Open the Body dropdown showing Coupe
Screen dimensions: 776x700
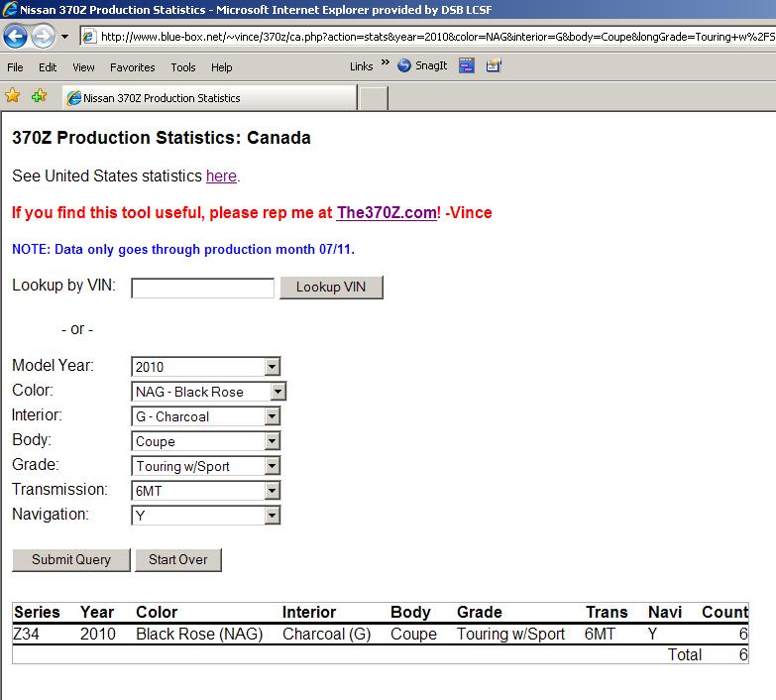[x=205, y=441]
